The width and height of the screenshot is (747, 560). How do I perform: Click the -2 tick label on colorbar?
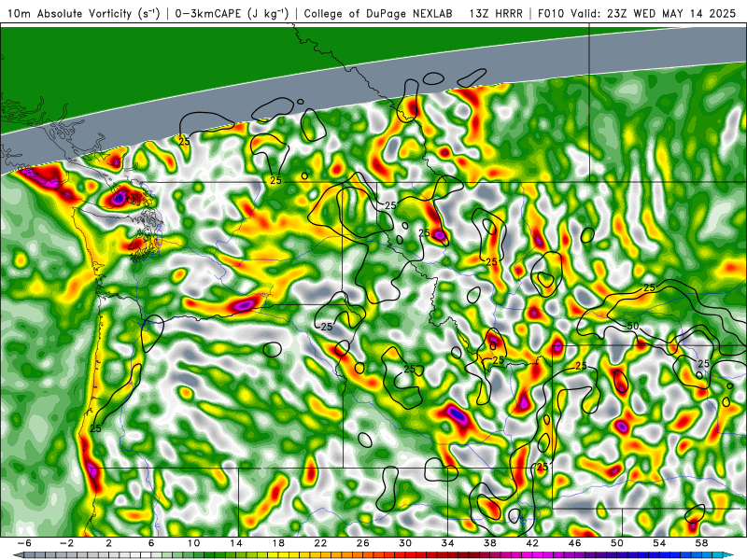(x=66, y=543)
